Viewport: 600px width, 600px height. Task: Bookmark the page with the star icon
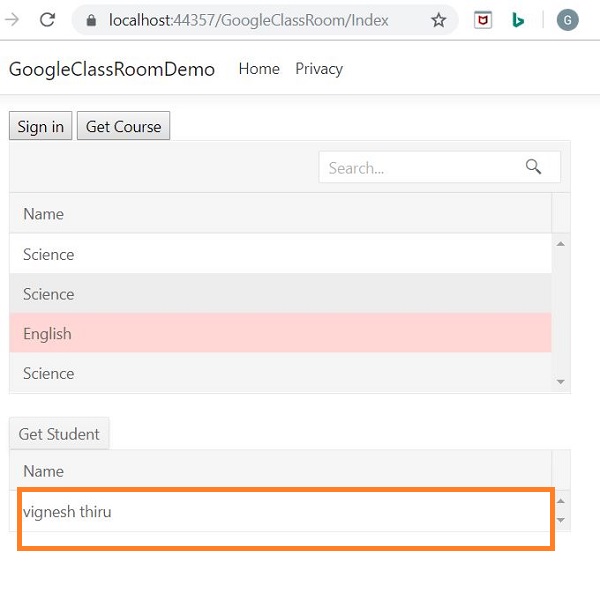coord(438,20)
